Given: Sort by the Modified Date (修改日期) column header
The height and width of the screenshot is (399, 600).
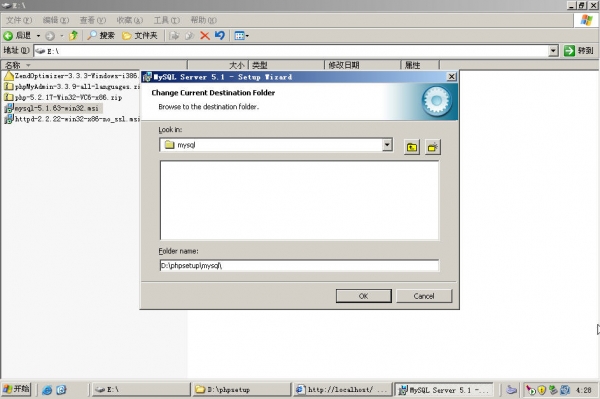Looking at the screenshot, I should coord(362,65).
